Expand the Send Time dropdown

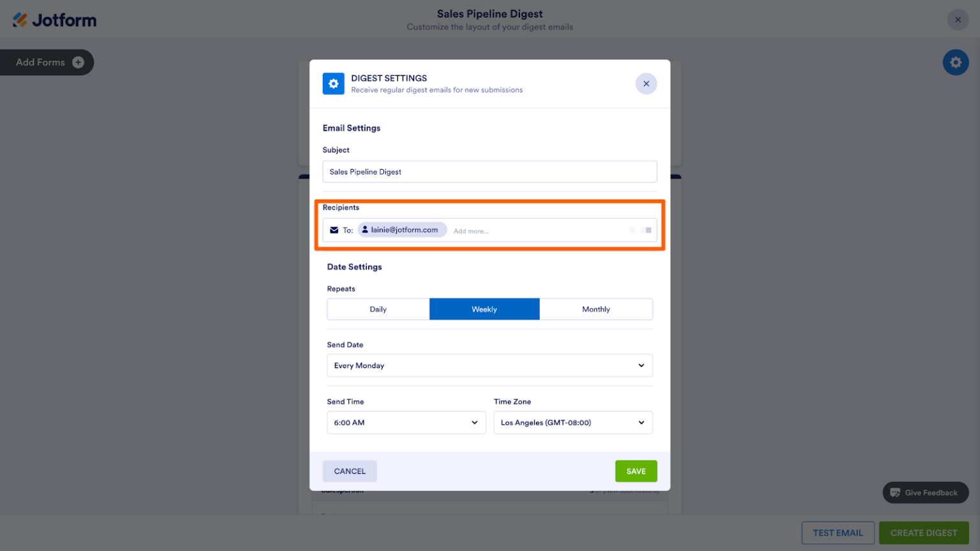tap(406, 422)
